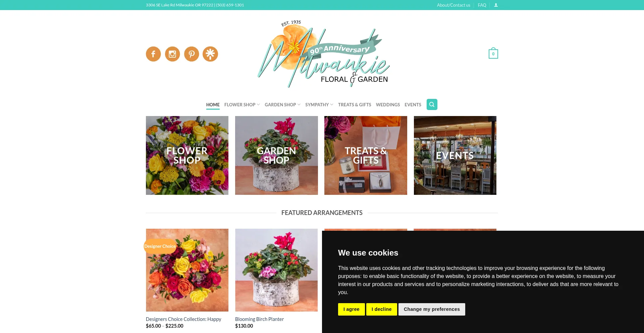Click the teal search icon button
The image size is (644, 333).
click(432, 105)
